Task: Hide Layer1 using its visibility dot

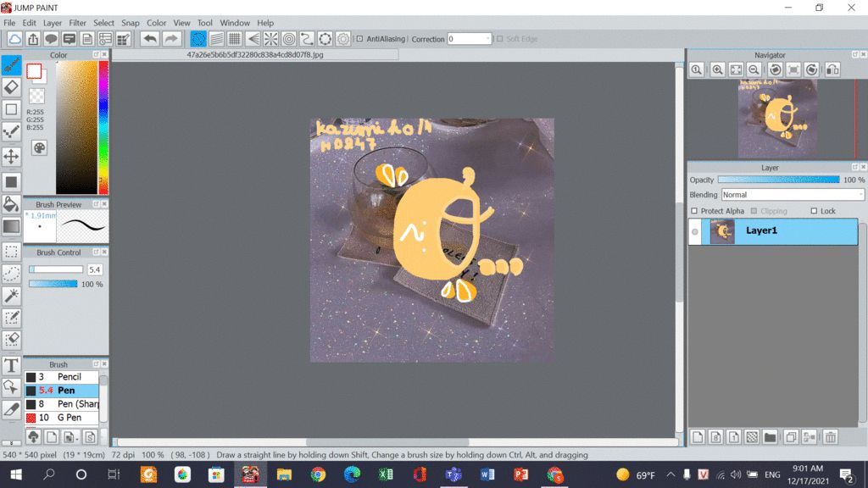Action: pos(695,232)
